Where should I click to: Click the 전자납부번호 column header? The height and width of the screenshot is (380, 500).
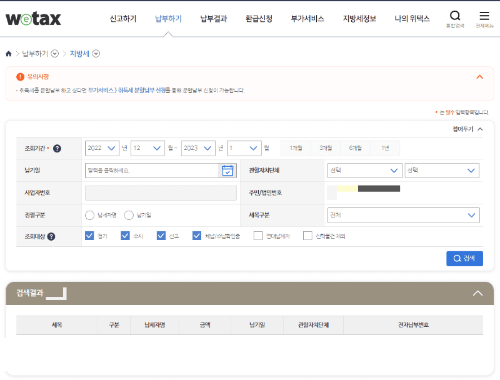point(413,325)
